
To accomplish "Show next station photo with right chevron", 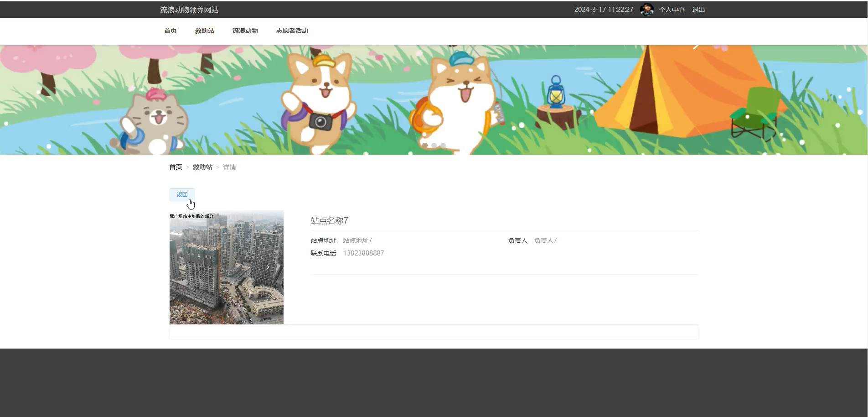I will [268, 267].
